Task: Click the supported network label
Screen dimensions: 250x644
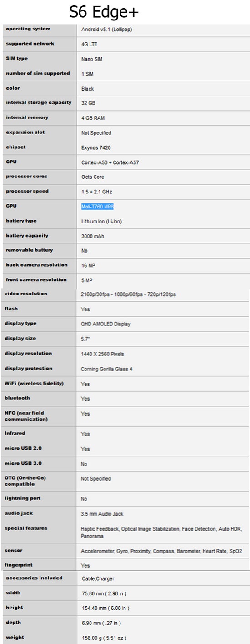Action: pos(30,44)
